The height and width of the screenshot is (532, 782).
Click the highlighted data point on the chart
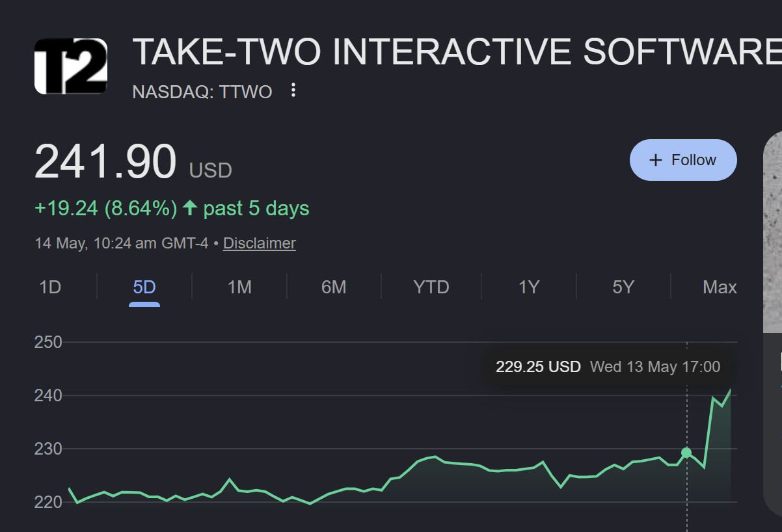686,453
